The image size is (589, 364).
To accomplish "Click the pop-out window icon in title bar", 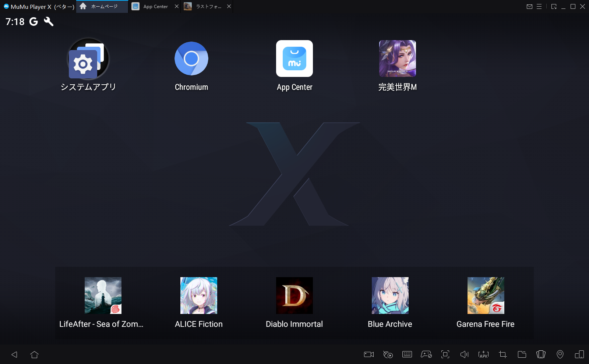I will (554, 7).
